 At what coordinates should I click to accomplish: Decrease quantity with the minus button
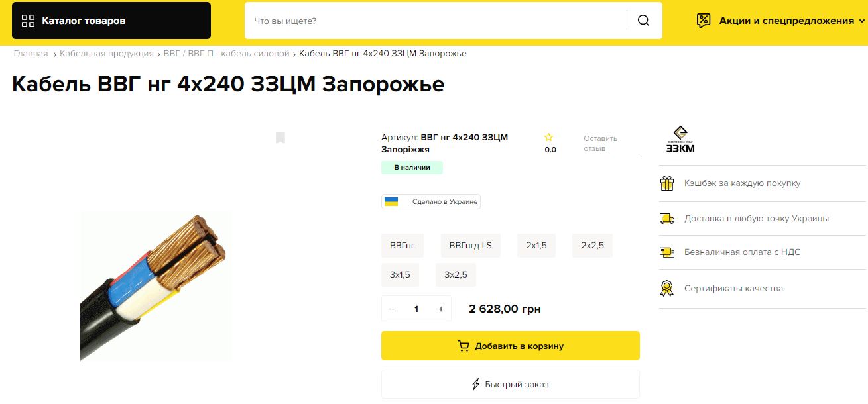point(392,309)
